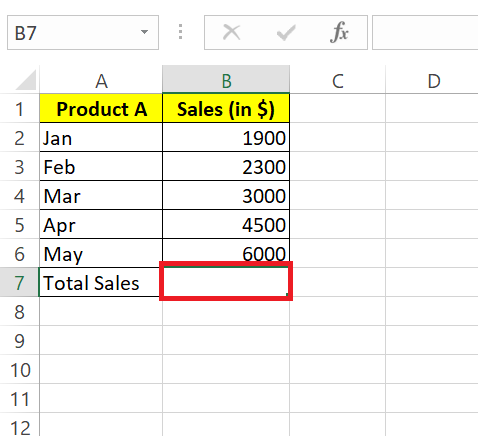
Task: Select column D header
Action: coord(432,80)
